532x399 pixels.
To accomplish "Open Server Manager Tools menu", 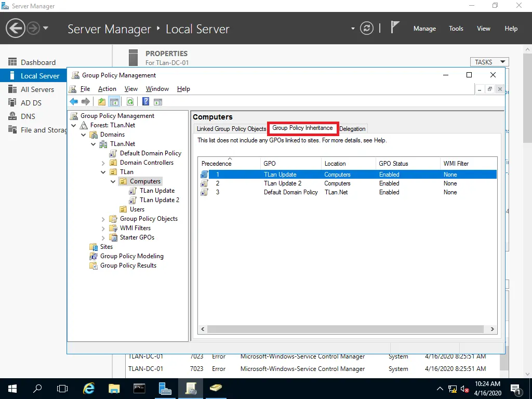I will pyautogui.click(x=456, y=29).
